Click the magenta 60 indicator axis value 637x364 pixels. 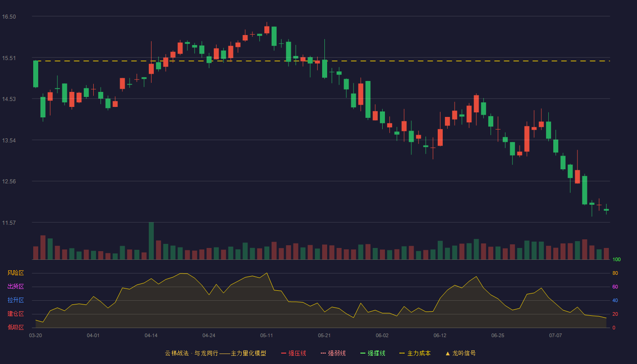pyautogui.click(x=615, y=287)
